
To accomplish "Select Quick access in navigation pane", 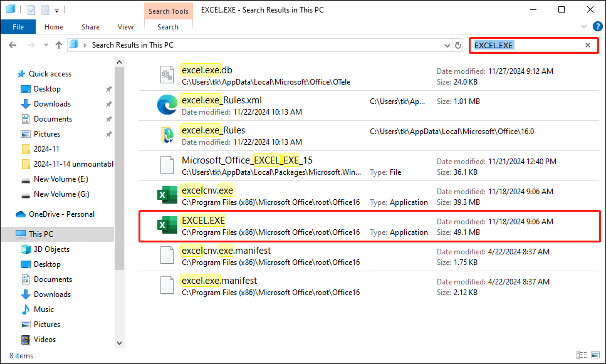I will 50,74.
